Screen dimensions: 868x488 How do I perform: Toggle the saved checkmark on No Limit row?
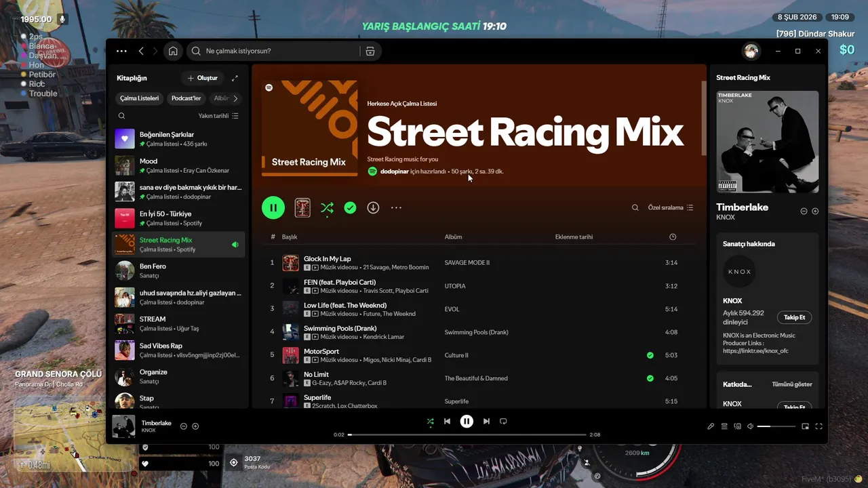coord(650,378)
